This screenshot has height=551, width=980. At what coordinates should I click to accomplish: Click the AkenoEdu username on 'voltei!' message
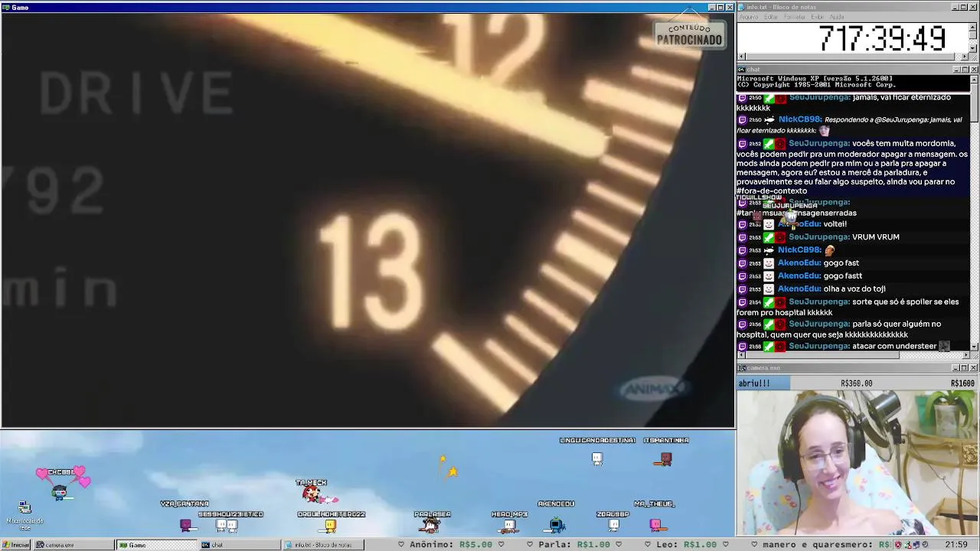799,224
